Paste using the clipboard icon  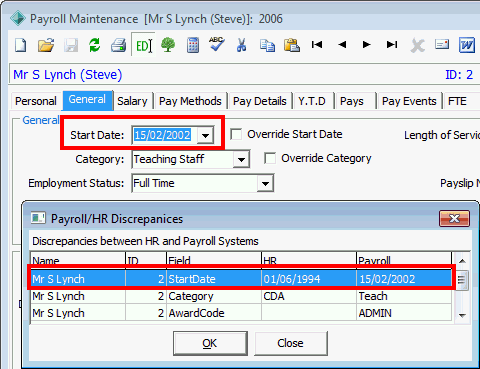coord(292,45)
